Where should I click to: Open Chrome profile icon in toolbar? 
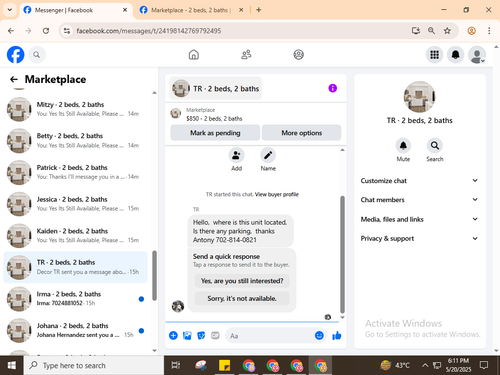pyautogui.click(x=471, y=31)
